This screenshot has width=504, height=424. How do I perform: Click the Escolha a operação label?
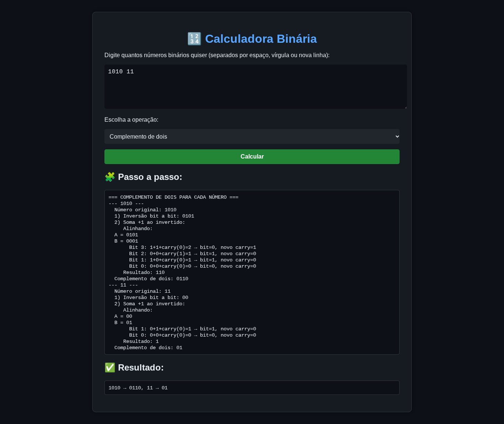131,119
